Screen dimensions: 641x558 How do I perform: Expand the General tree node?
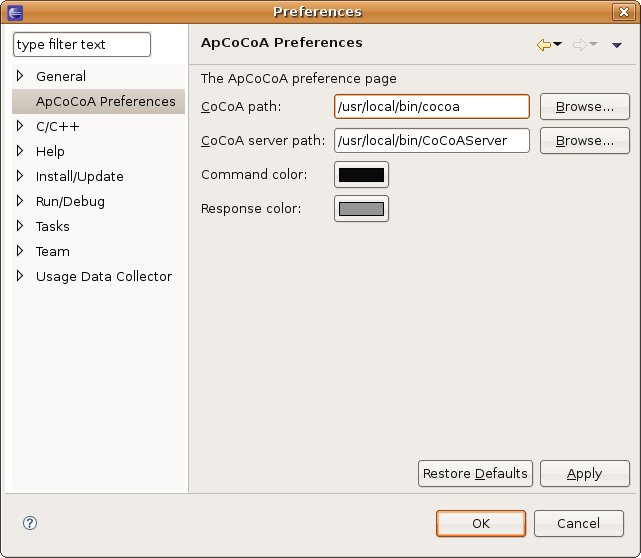click(x=20, y=76)
